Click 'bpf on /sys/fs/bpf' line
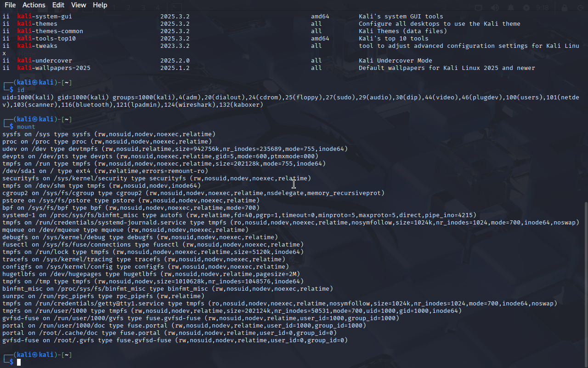The height and width of the screenshot is (368, 588). click(131, 208)
